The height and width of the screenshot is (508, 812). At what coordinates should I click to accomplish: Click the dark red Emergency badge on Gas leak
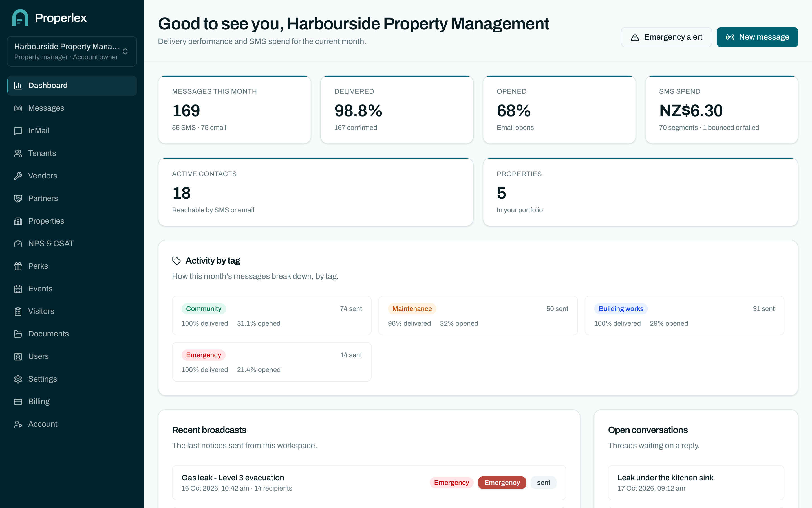click(x=502, y=483)
